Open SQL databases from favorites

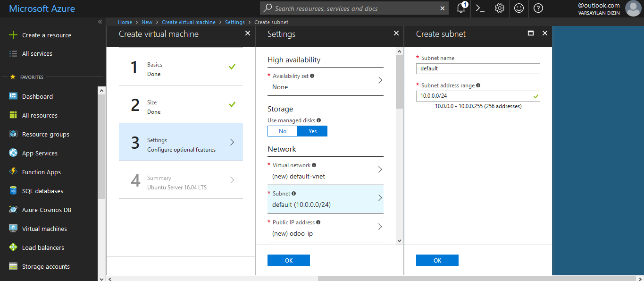[42, 191]
